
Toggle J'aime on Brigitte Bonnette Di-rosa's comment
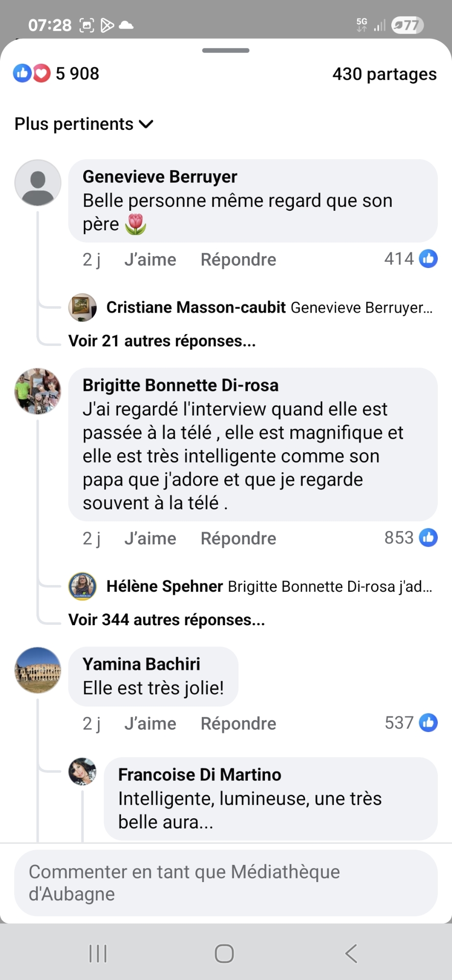pyautogui.click(x=150, y=539)
